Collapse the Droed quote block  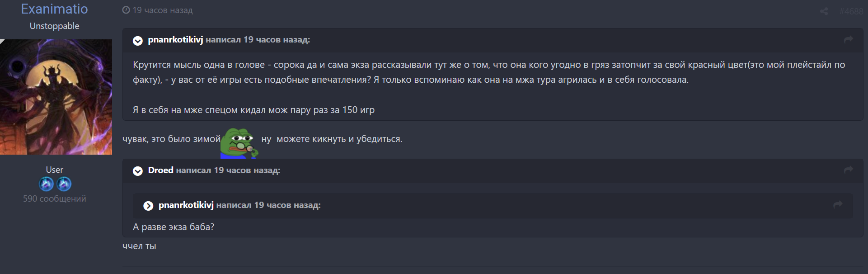(x=138, y=171)
